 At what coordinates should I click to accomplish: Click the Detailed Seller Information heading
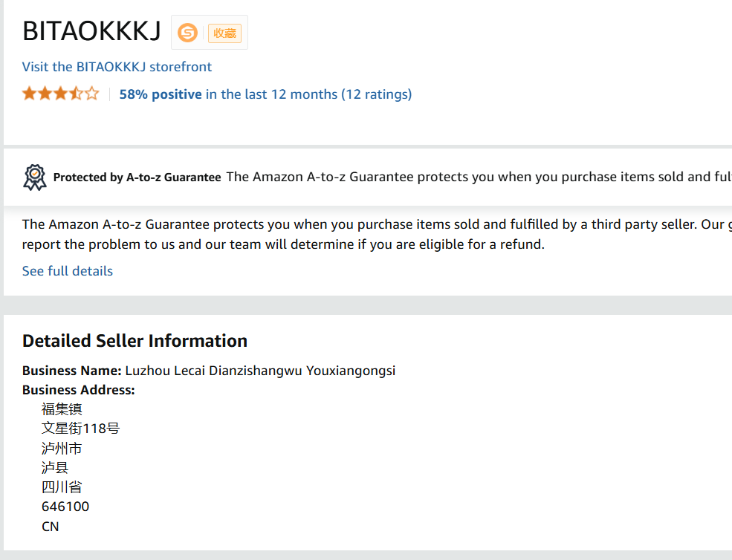tap(135, 341)
